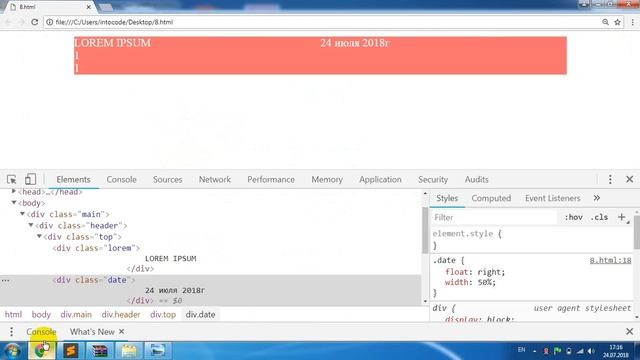Open DevTools three-dot customize menu
The width and height of the screenshot is (640, 360).
(610, 179)
